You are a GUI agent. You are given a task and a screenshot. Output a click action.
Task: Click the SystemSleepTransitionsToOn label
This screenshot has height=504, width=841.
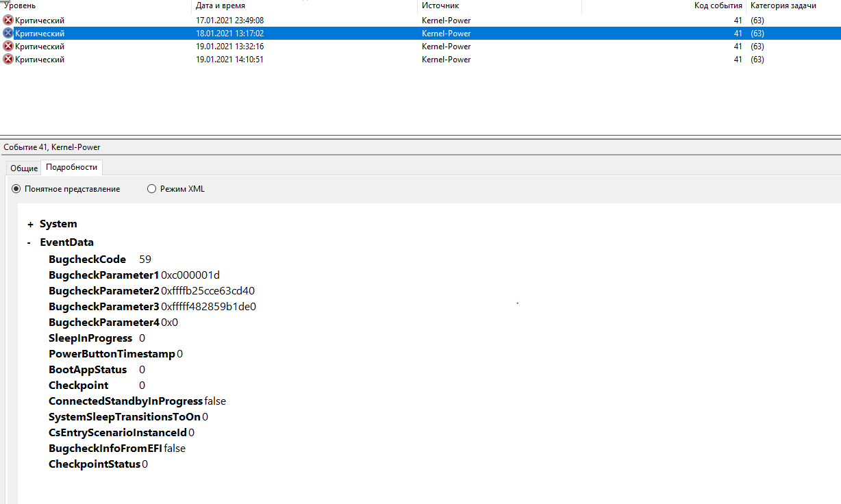click(125, 417)
